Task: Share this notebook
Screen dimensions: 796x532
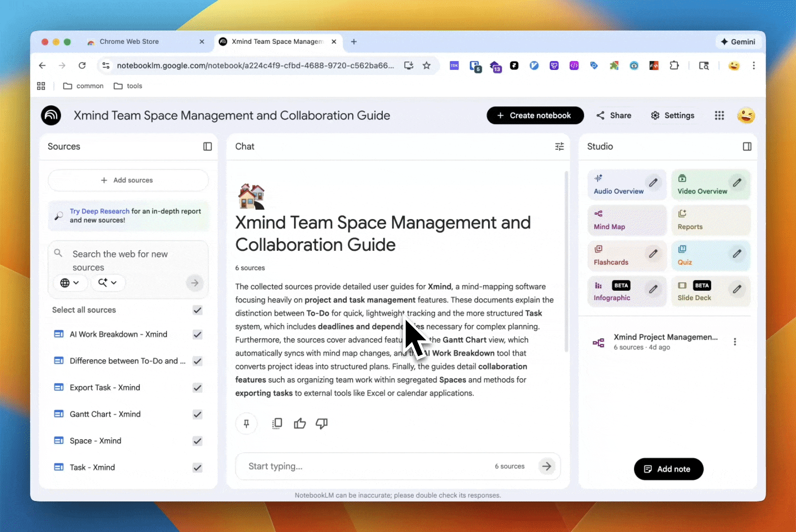Action: (x=614, y=115)
